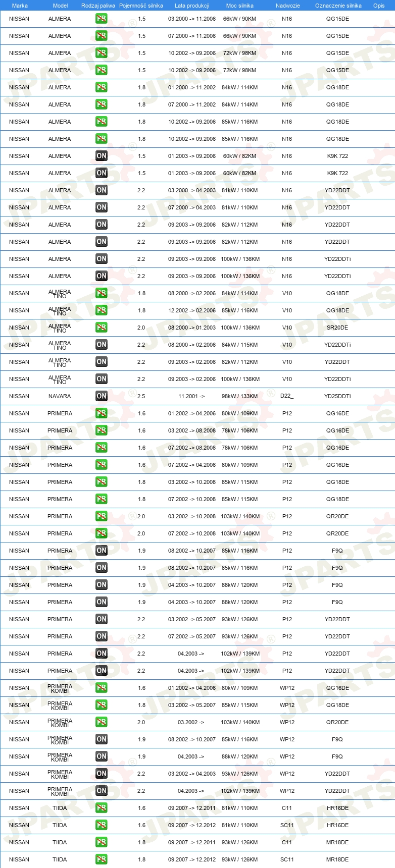Select the 09.2007 -> 12.2011 date for HR16DE
Viewport: 395px width, 868px height.
click(x=192, y=808)
